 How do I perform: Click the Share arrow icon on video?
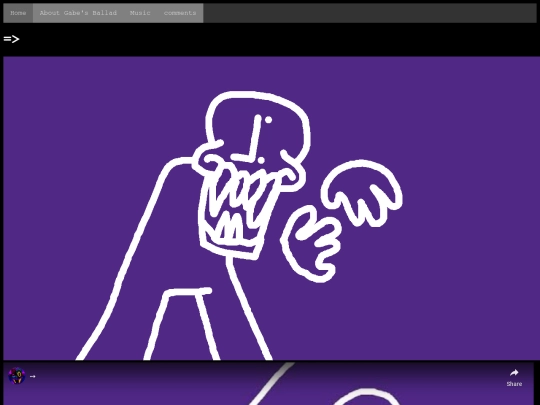[514, 373]
